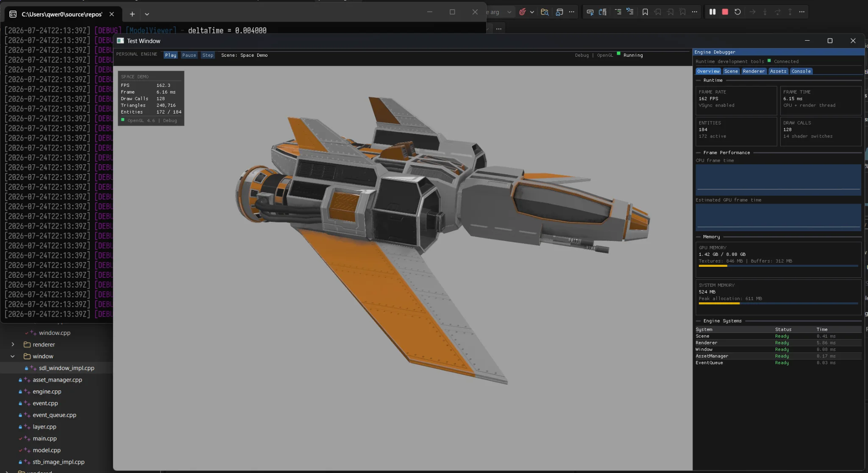Select main.cpp in the file tree
This screenshot has height=473, width=868.
(45, 438)
